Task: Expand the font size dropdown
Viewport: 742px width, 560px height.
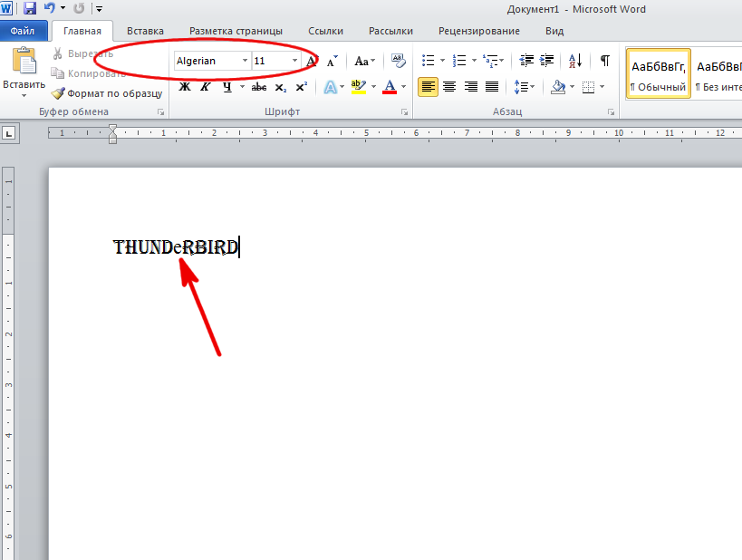Action: click(294, 61)
